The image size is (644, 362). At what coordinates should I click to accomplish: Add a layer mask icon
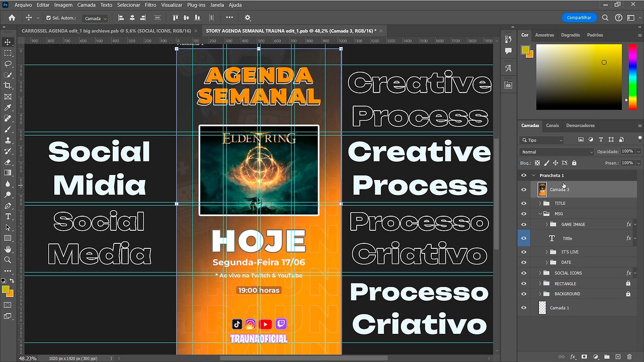click(x=584, y=356)
